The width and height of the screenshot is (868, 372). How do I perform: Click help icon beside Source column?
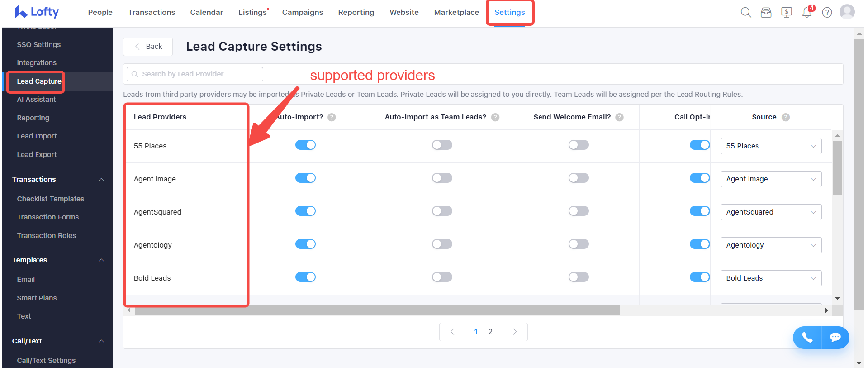pos(786,117)
